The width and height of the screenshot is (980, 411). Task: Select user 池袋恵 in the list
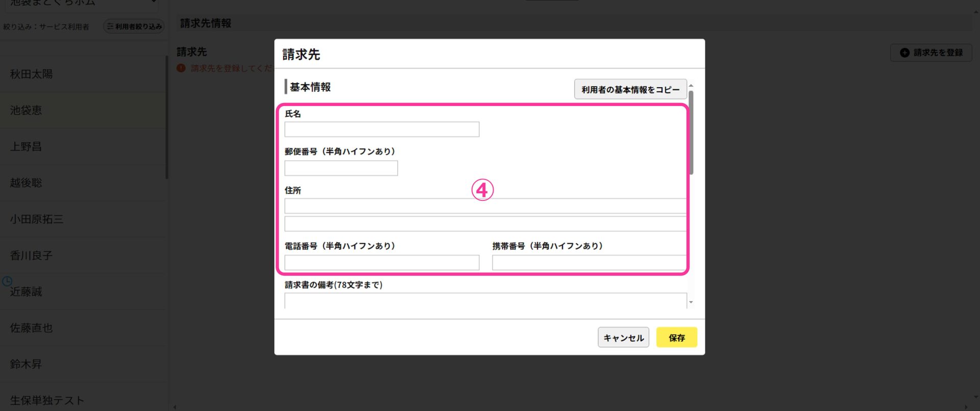click(83, 110)
